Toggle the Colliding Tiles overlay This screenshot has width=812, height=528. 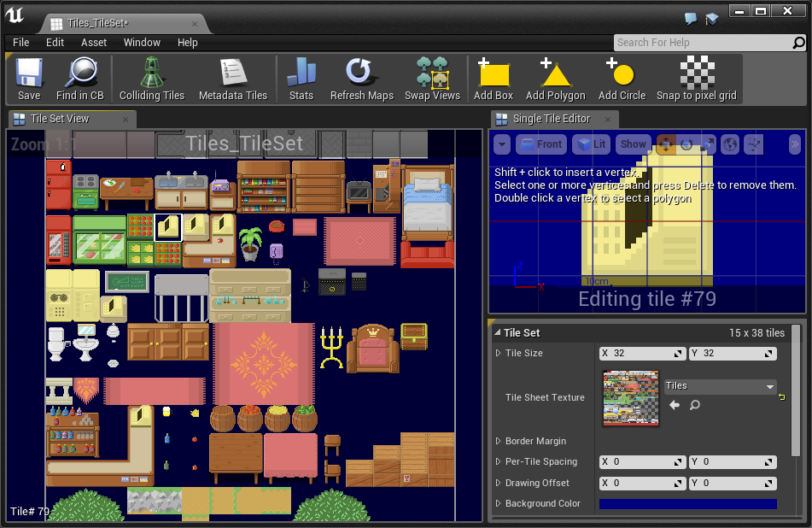(152, 79)
